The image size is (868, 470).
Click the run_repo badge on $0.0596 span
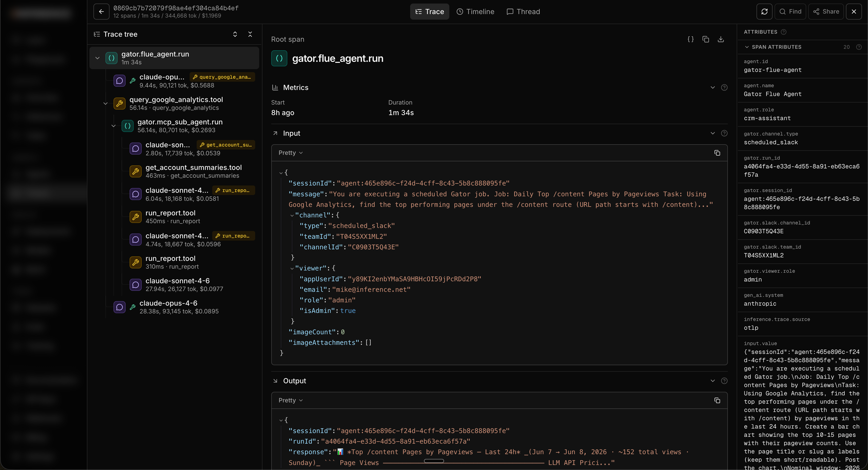pos(233,236)
